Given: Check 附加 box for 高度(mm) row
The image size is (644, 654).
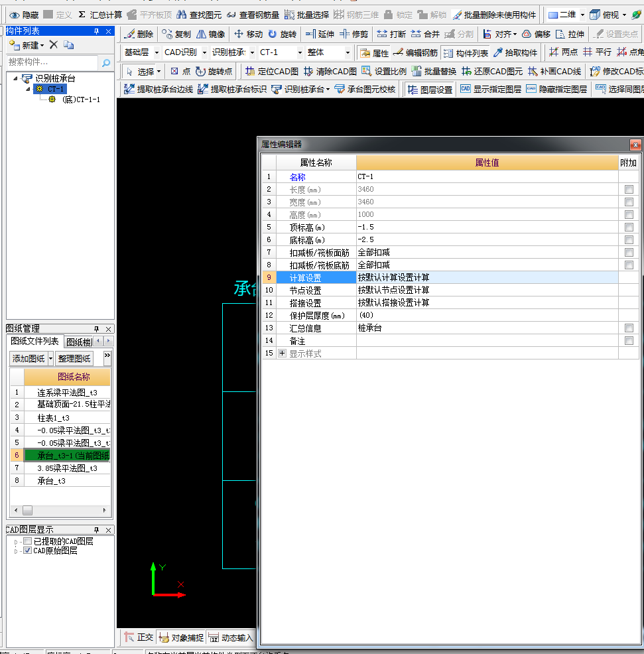Looking at the screenshot, I should pos(629,214).
